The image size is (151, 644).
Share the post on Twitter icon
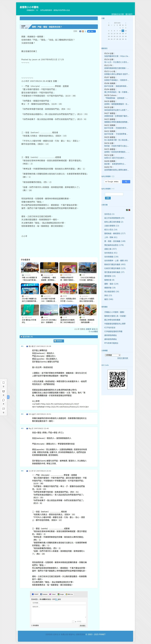85,31
